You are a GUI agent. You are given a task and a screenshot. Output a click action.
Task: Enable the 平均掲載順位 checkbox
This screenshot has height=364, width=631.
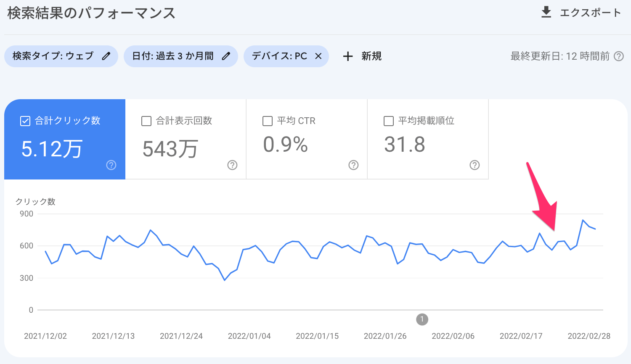coord(389,121)
